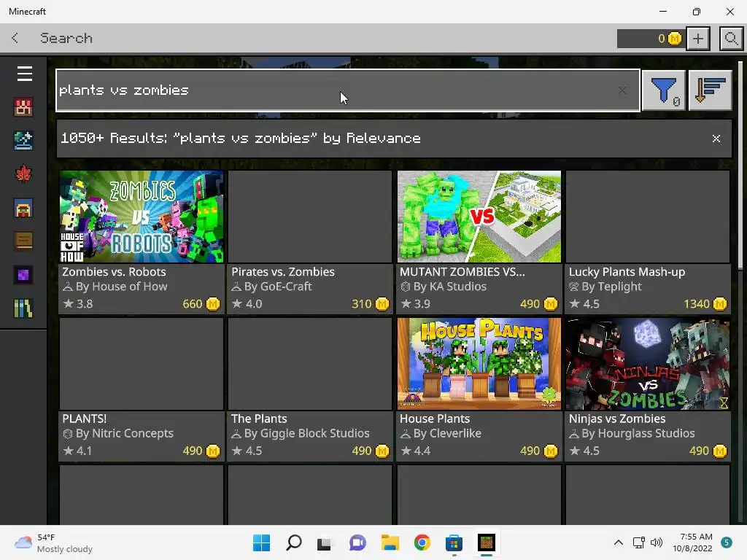Click the 660 coin price on Zombies vs. Robots
Screen dimensions: 747x560
[201, 304]
